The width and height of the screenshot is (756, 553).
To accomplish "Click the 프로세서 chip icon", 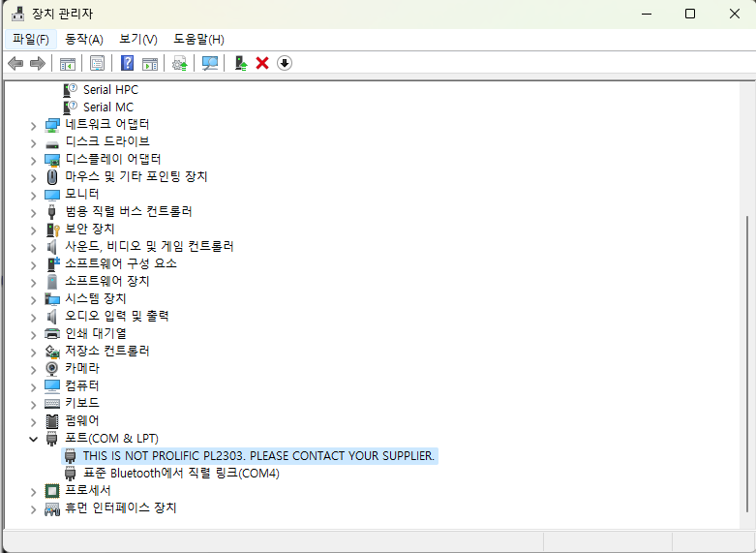I will (x=52, y=491).
